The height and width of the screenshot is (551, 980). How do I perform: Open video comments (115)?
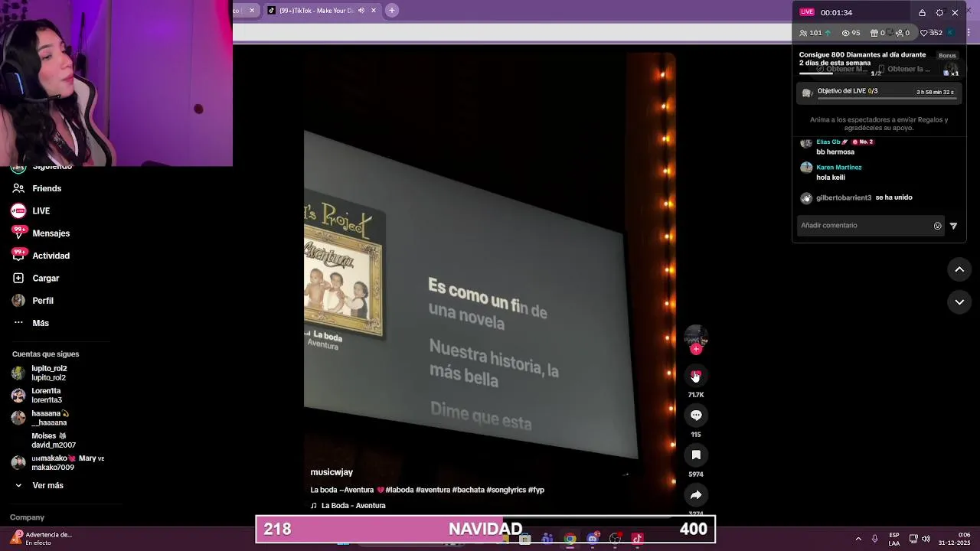pyautogui.click(x=696, y=415)
